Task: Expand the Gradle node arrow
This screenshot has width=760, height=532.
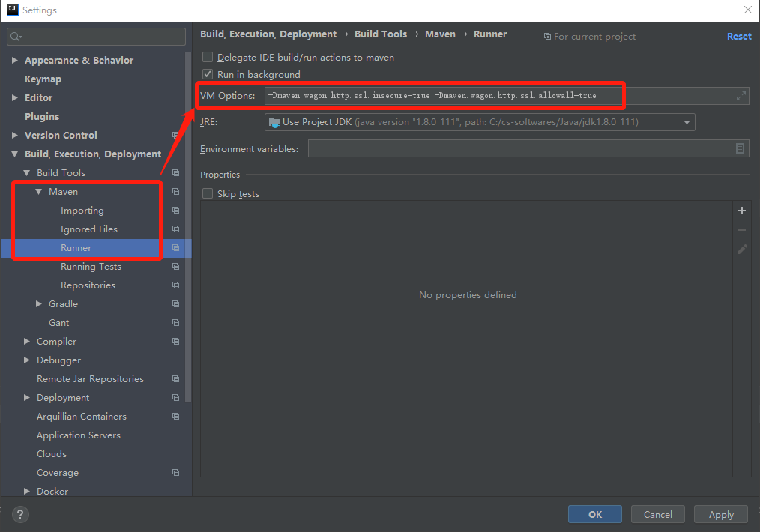Action: (39, 303)
